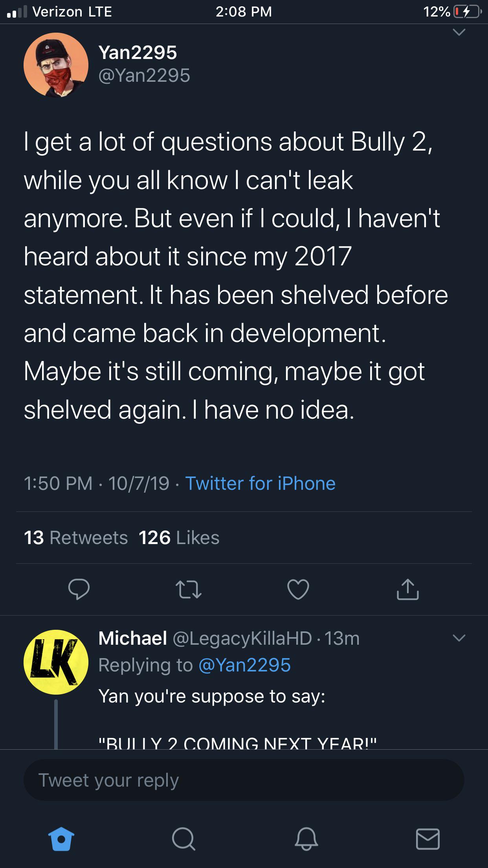Tap the battery indicator in status bar
Screen dimensions: 488x868
tap(467, 12)
